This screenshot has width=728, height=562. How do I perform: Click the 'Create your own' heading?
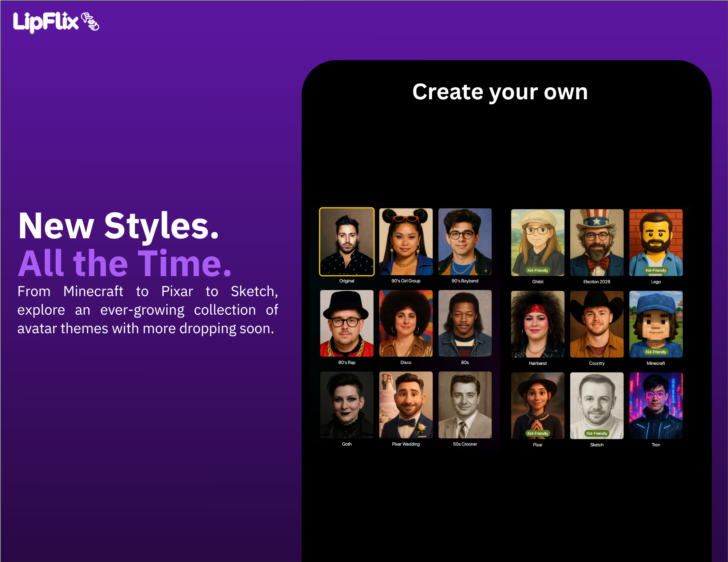pyautogui.click(x=500, y=92)
